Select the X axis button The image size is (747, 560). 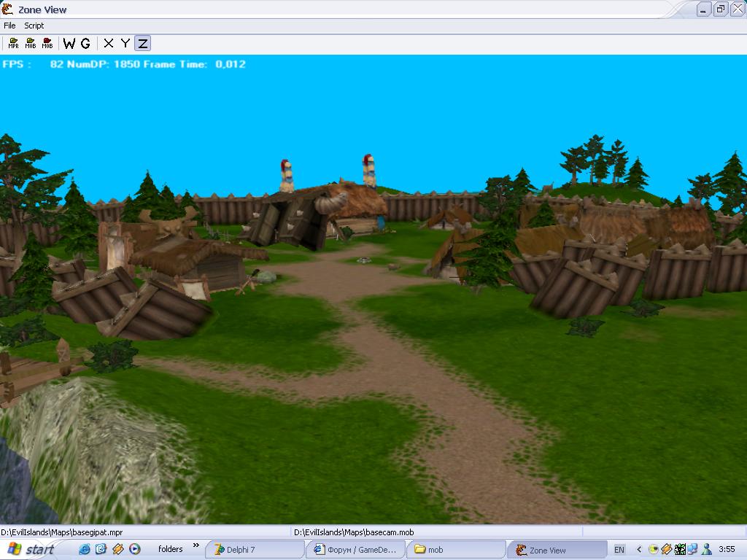[109, 44]
